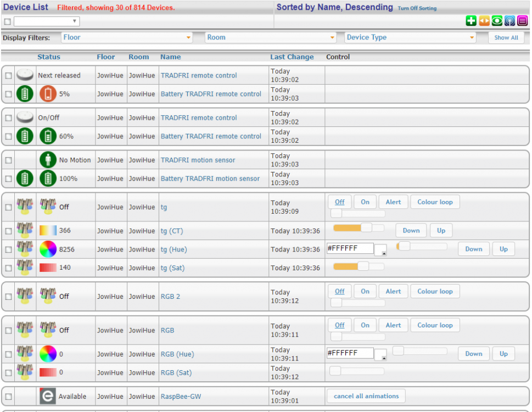Click the green eye view icon
The height and width of the screenshot is (412, 532).
(497, 21)
